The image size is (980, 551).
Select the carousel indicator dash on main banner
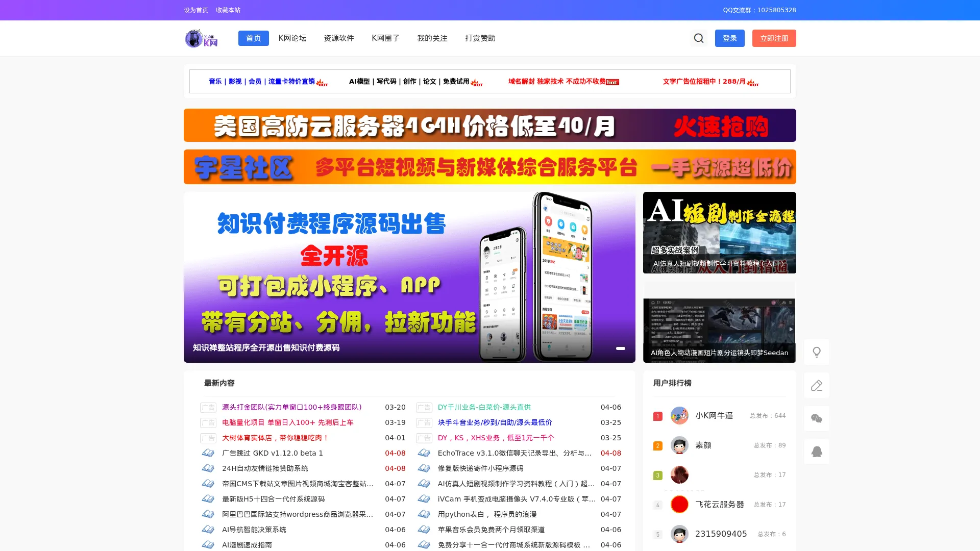[x=621, y=348]
